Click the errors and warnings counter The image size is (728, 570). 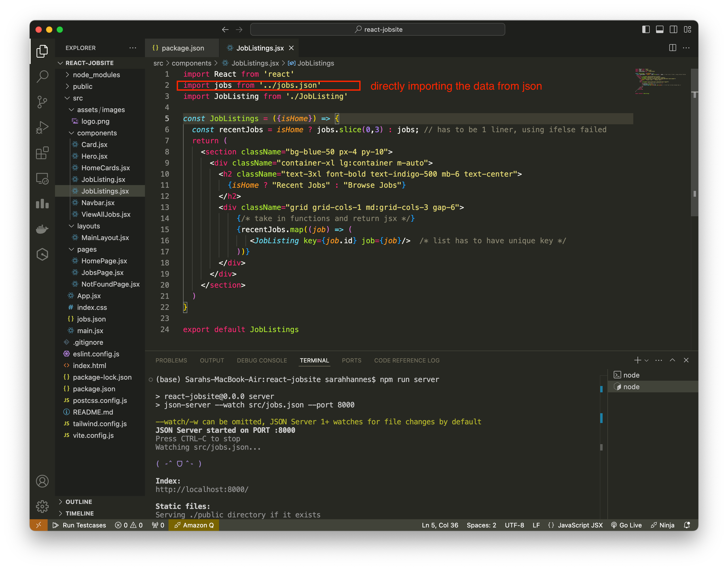click(x=129, y=525)
